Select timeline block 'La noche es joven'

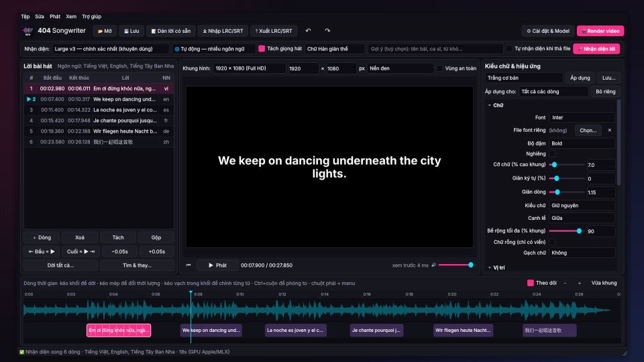(x=296, y=330)
